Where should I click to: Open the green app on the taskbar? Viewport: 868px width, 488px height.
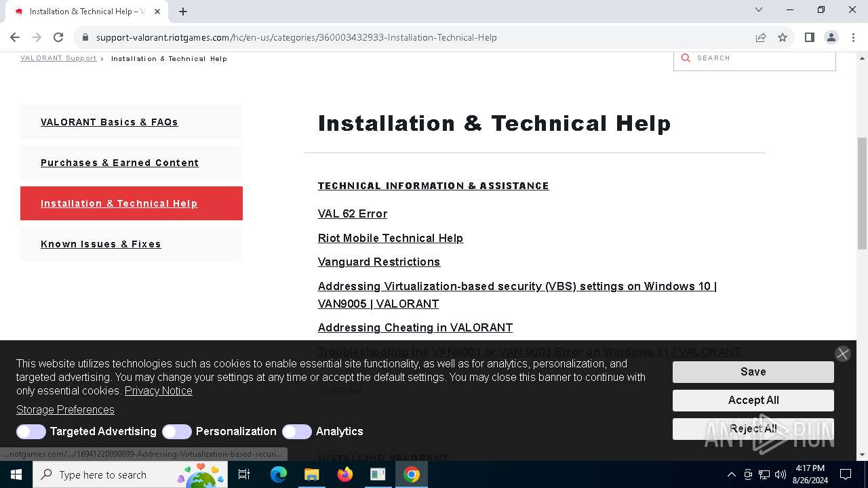coord(378,474)
